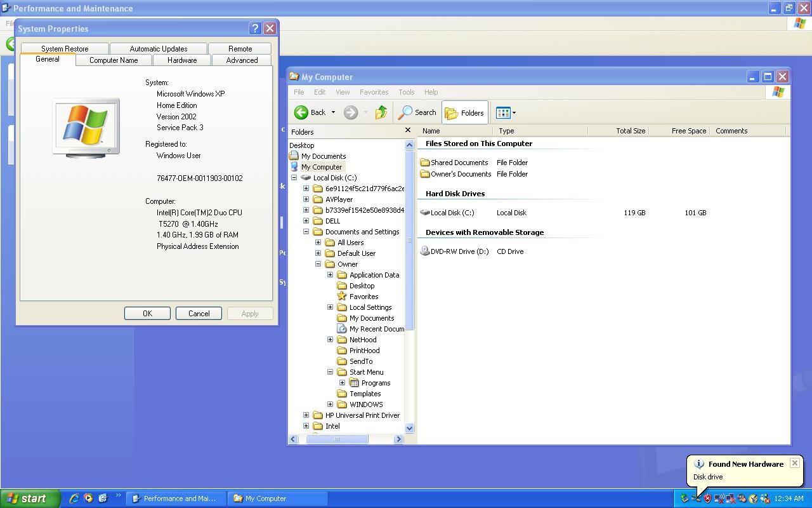Switch to My Computer taskbar button
812x508 pixels.
(x=277, y=498)
